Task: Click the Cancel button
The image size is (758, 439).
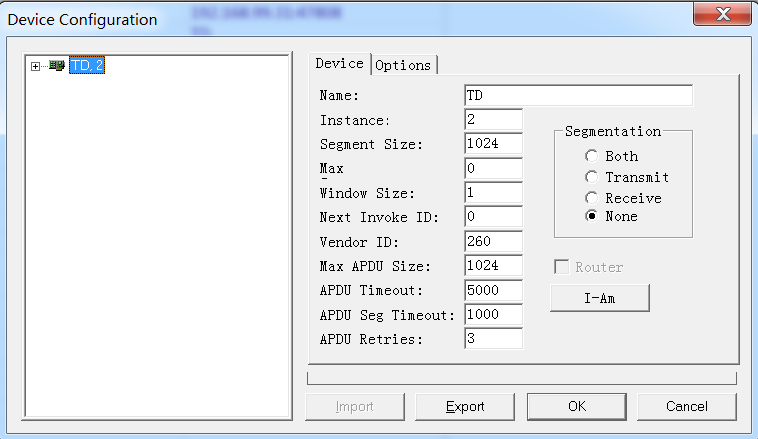Action: (x=687, y=407)
